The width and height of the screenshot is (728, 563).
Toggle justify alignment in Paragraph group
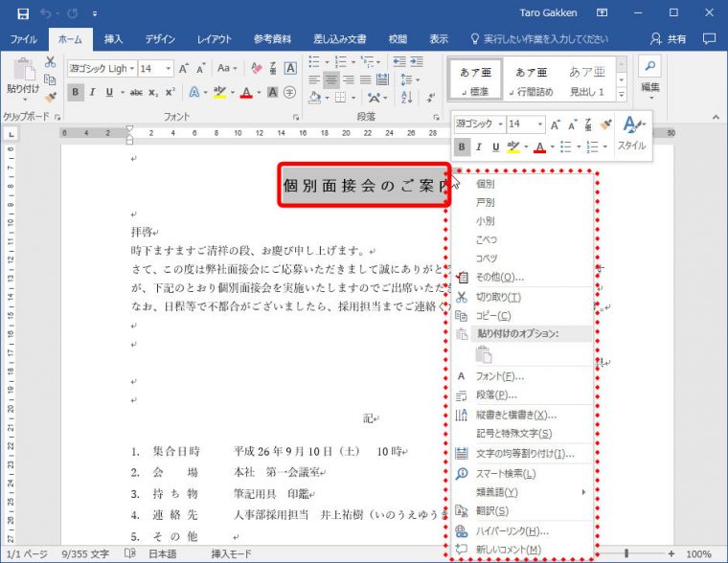[365, 79]
